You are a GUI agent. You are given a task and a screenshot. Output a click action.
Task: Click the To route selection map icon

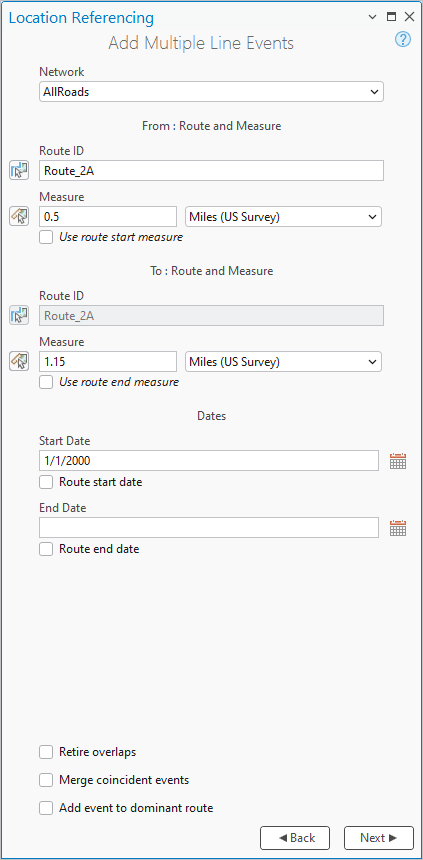click(19, 315)
